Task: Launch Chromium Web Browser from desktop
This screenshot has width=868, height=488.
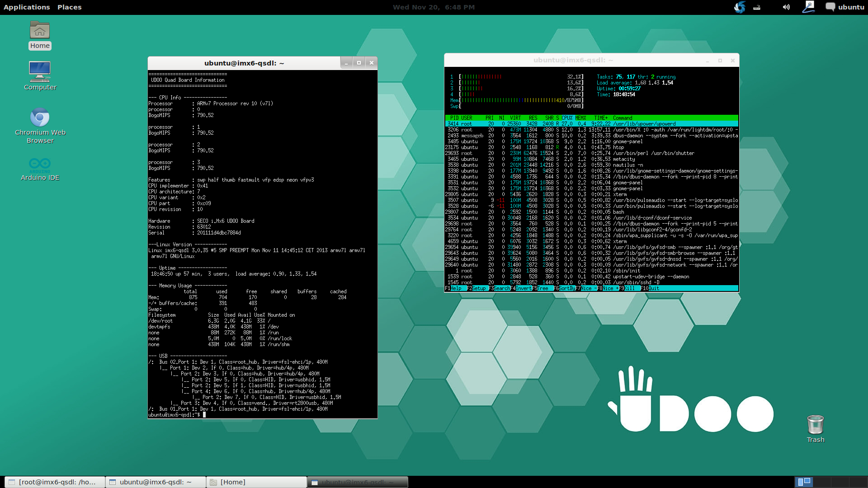Action: pyautogui.click(x=40, y=118)
